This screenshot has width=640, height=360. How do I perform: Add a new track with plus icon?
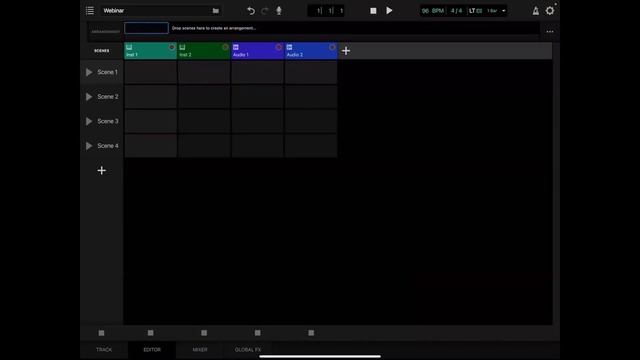click(346, 51)
